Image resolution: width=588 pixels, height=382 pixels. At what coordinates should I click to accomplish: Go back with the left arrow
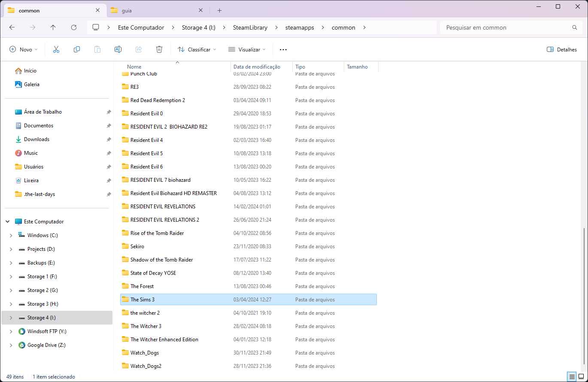[12, 27]
